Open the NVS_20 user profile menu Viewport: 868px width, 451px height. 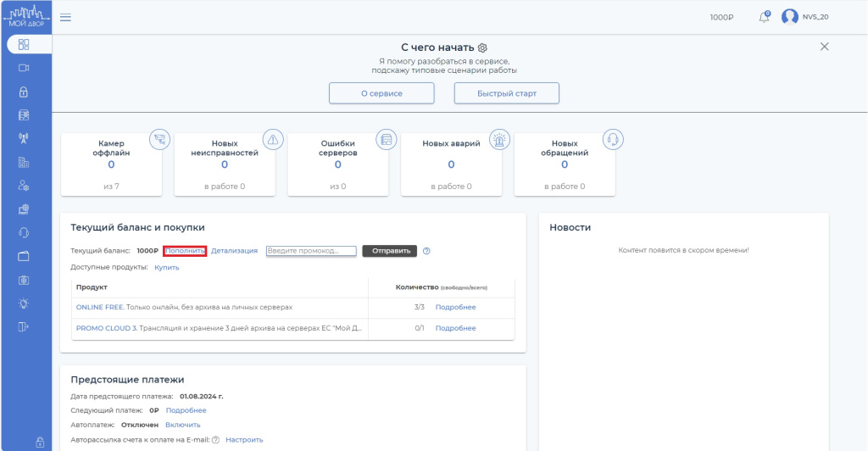click(x=802, y=17)
